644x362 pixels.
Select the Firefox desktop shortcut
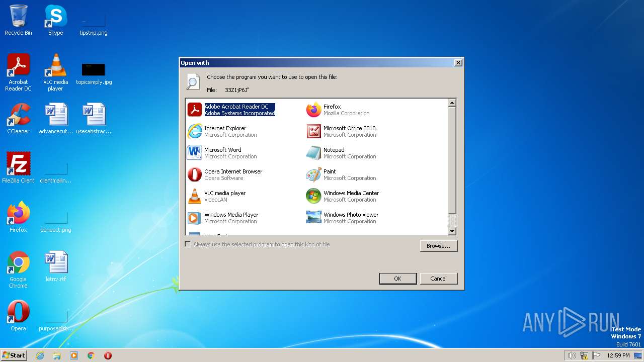18,217
